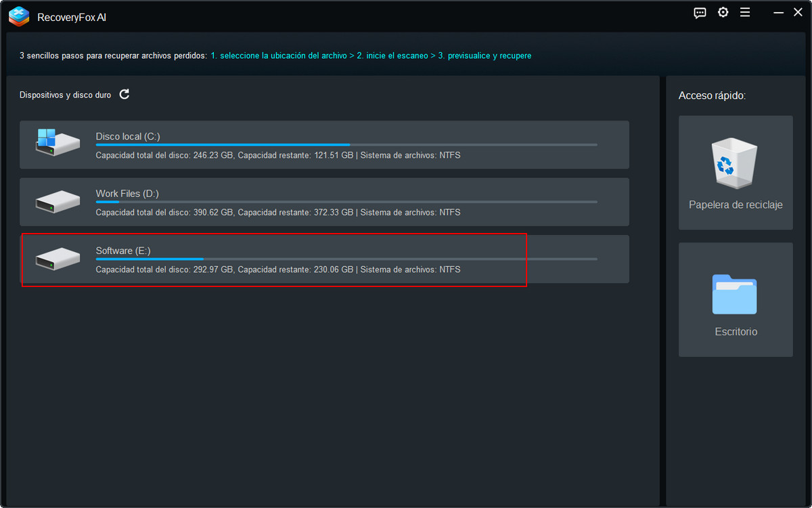Open settings via the gear icon

click(723, 13)
